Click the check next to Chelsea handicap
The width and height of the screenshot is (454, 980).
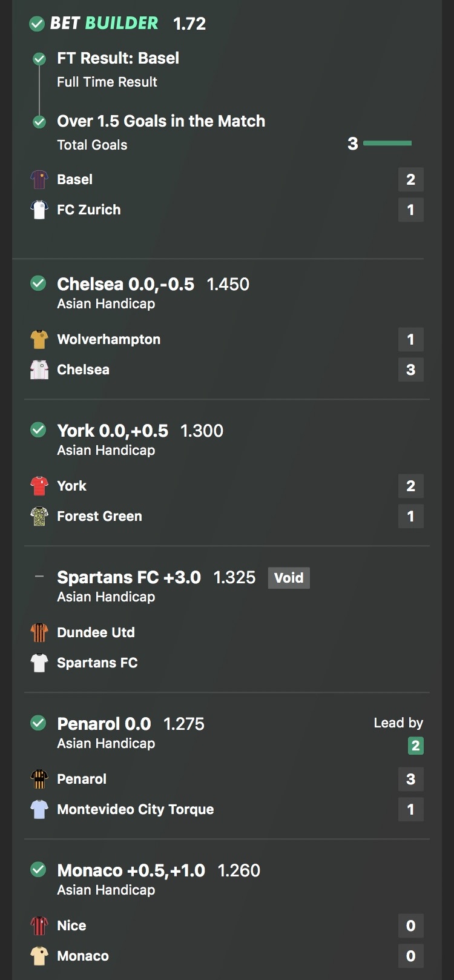click(38, 283)
